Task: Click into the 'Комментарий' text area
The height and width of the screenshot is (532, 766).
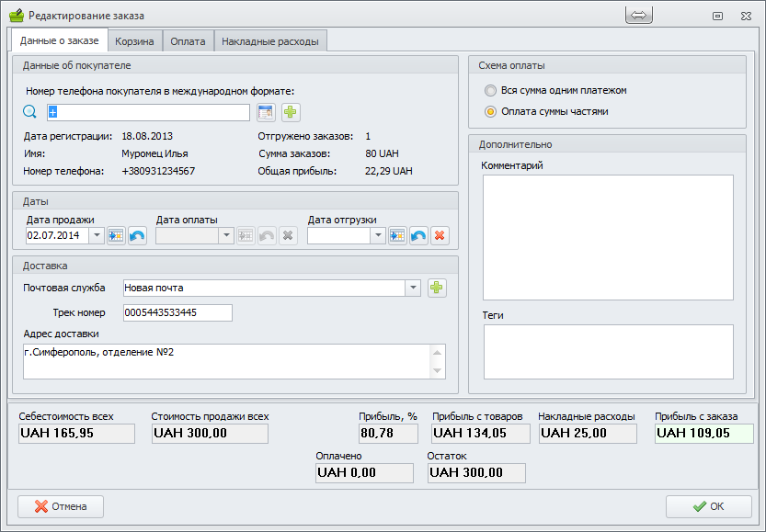Action: [607, 237]
